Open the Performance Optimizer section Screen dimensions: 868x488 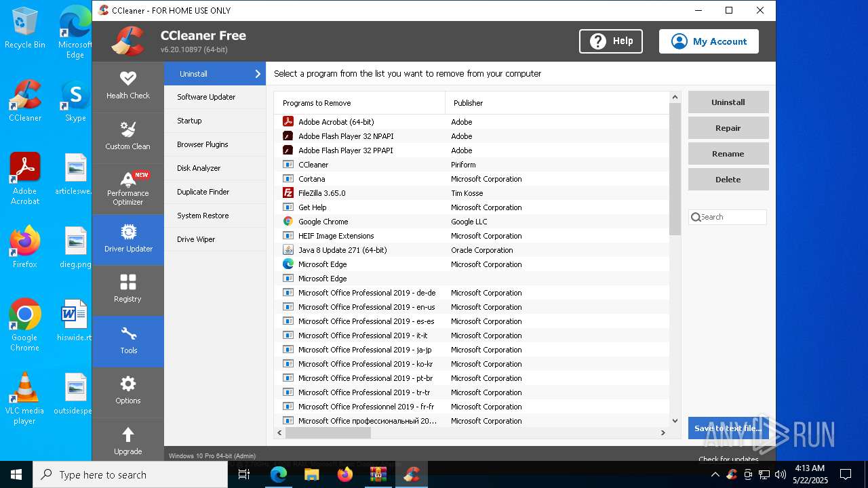coord(127,188)
